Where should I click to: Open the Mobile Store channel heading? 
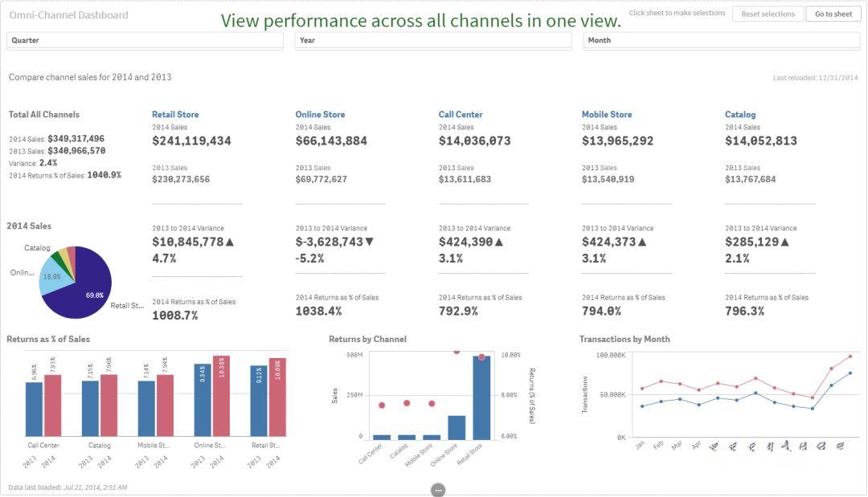607,115
